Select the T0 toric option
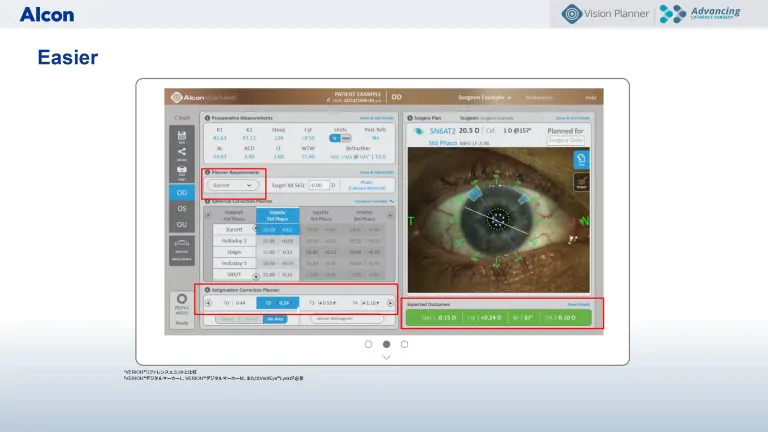768x432 pixels. pyautogui.click(x=235, y=303)
